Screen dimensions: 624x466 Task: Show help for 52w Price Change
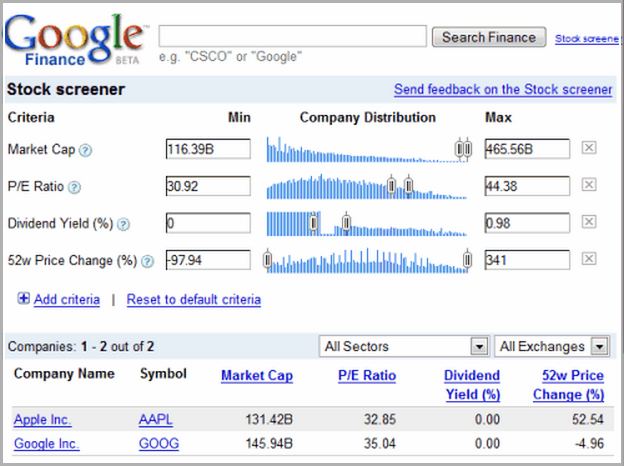pos(147,261)
